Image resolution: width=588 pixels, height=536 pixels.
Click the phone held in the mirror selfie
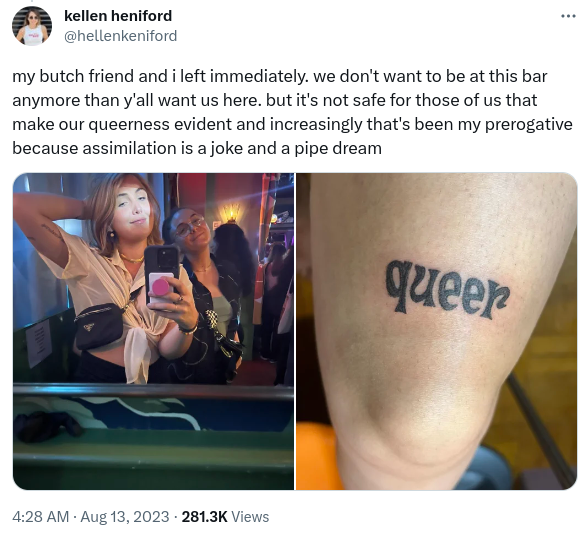click(x=162, y=275)
